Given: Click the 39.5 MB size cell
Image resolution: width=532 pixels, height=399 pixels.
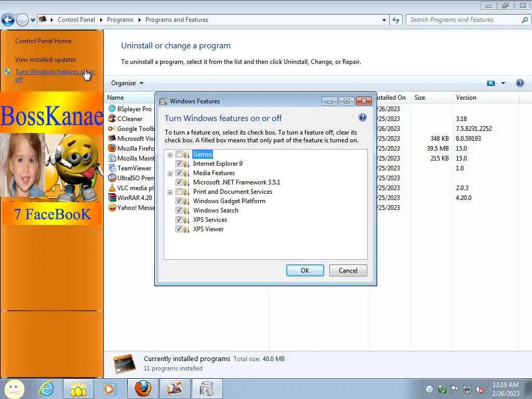Looking at the screenshot, I should point(437,148).
